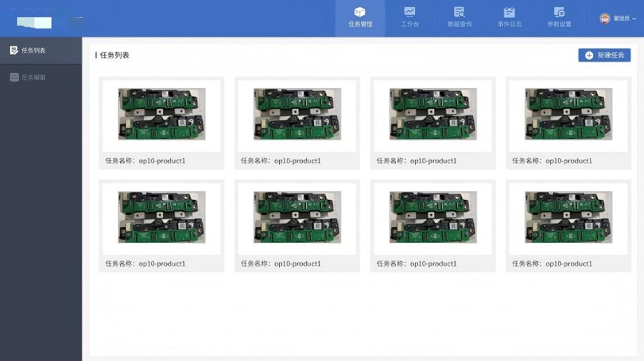Click the 新建任务 button
This screenshot has height=361, width=644.
pyautogui.click(x=605, y=55)
